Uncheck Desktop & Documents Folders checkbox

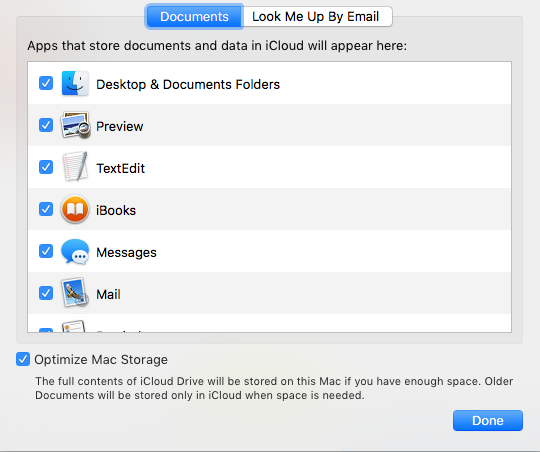(x=46, y=83)
